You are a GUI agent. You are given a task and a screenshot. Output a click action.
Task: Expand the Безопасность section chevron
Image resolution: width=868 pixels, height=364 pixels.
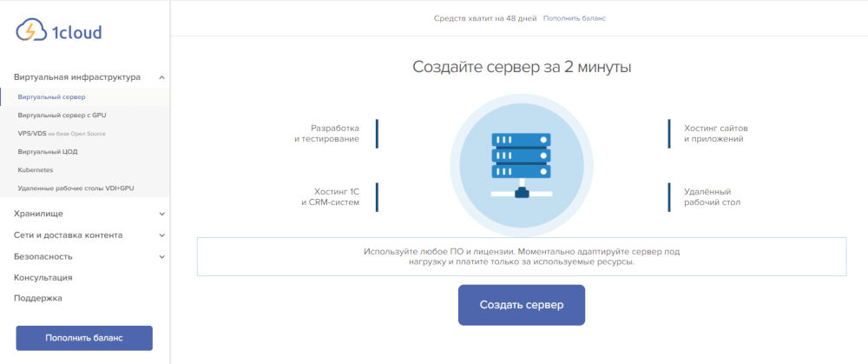pyautogui.click(x=162, y=257)
